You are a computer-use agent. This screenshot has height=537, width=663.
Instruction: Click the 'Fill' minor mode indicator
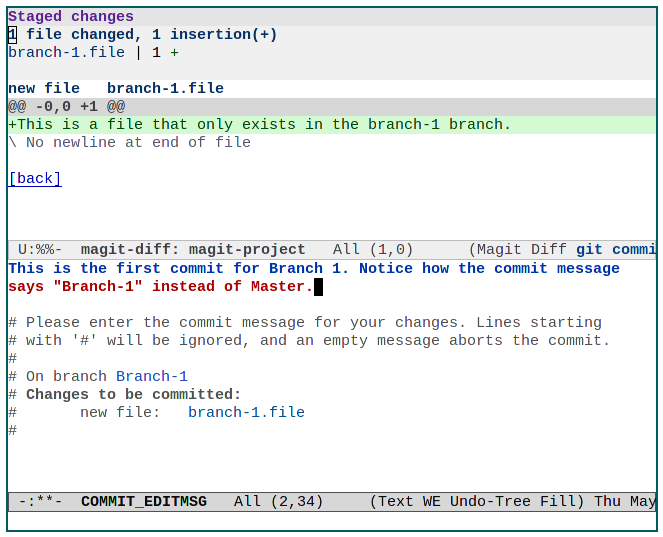(x=558, y=501)
